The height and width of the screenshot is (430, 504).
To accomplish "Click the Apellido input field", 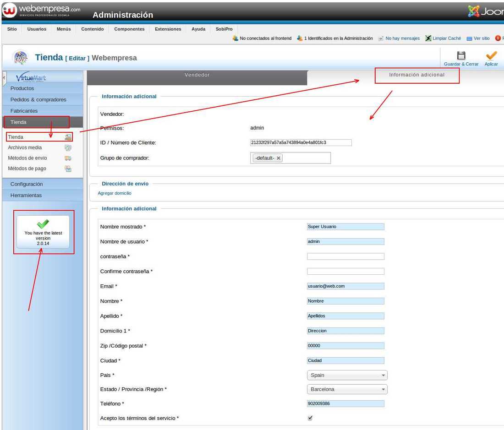I will coord(345,316).
